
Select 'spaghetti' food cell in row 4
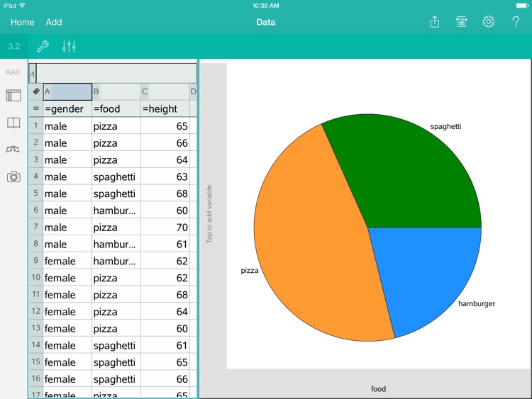(x=116, y=176)
